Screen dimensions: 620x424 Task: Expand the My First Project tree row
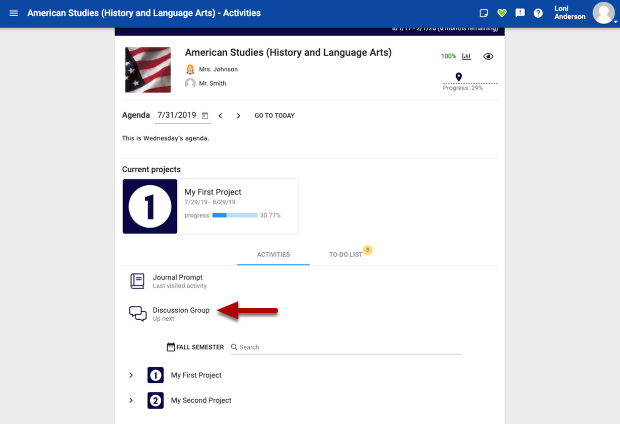130,375
